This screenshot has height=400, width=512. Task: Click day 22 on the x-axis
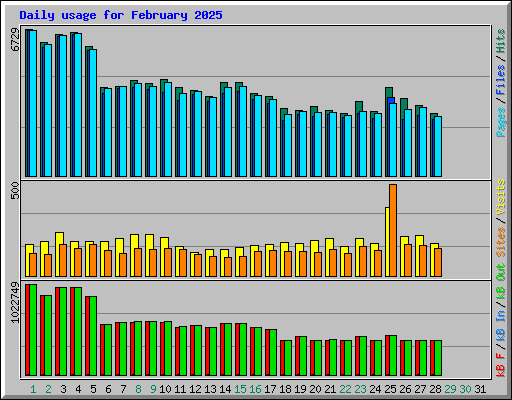[x=345, y=389]
